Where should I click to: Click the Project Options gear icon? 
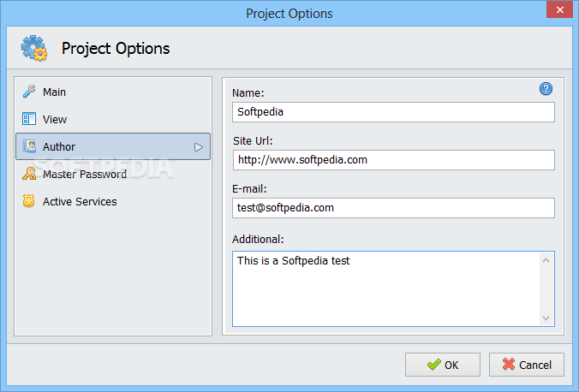pyautogui.click(x=34, y=48)
